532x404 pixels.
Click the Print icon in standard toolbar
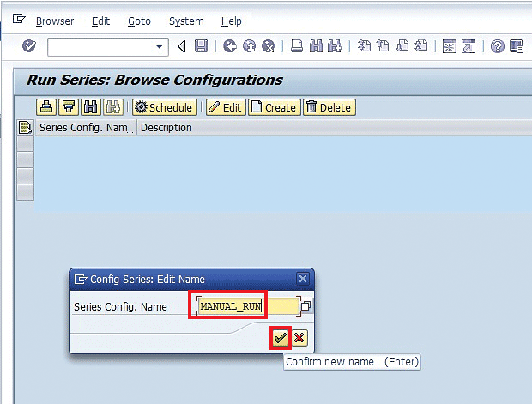click(x=297, y=46)
